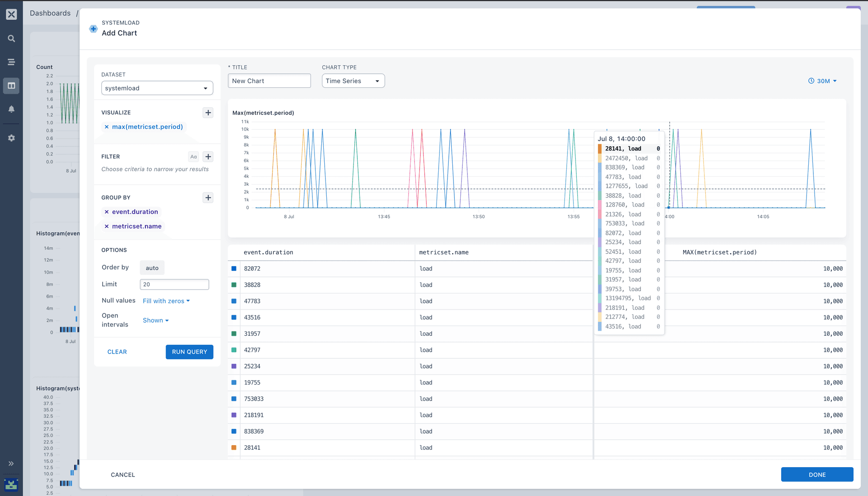Click the Limit input field showing 20
Screen dimensions: 868x496
(x=174, y=284)
